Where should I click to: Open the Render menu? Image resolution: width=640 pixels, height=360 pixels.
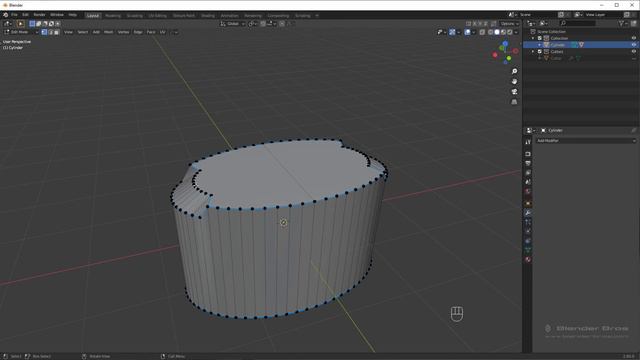tap(39, 15)
